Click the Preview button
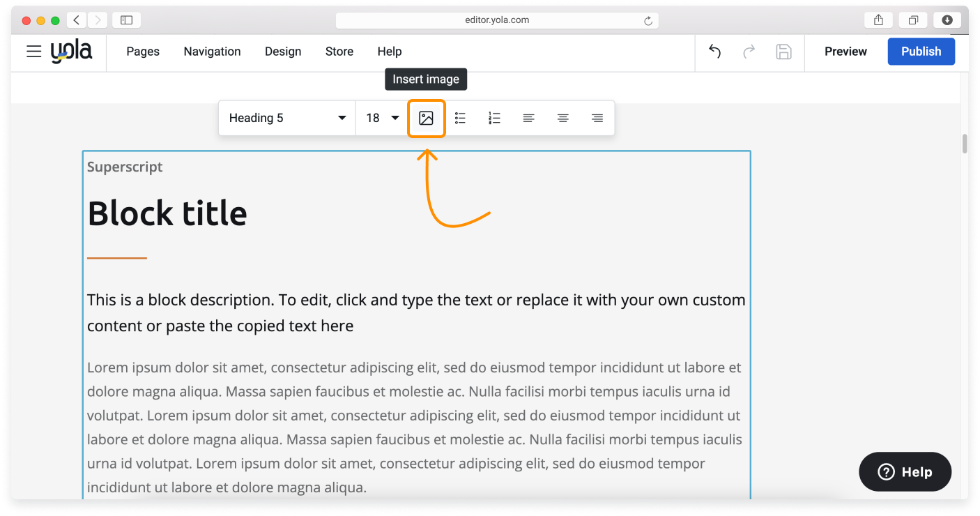 (x=845, y=52)
